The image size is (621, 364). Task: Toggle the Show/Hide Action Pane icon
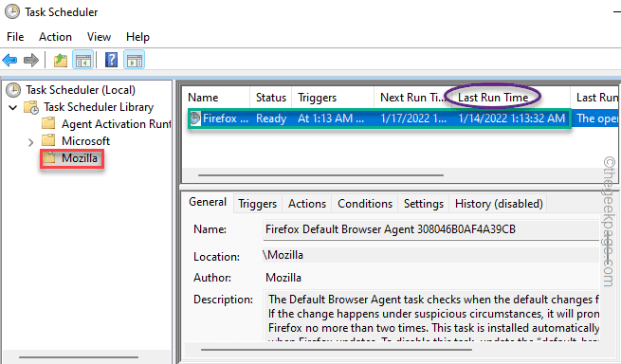pyautogui.click(x=135, y=61)
